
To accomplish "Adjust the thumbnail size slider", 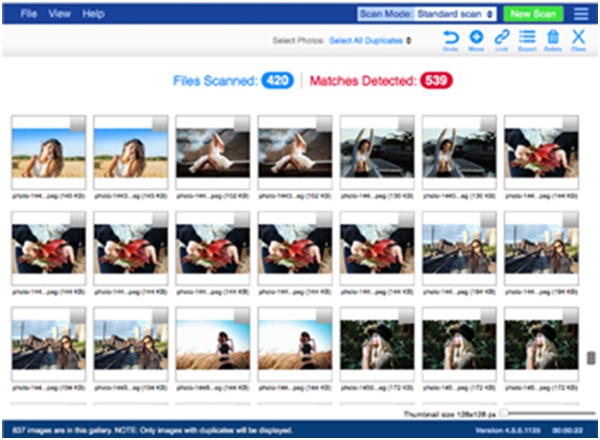I will click(x=505, y=413).
